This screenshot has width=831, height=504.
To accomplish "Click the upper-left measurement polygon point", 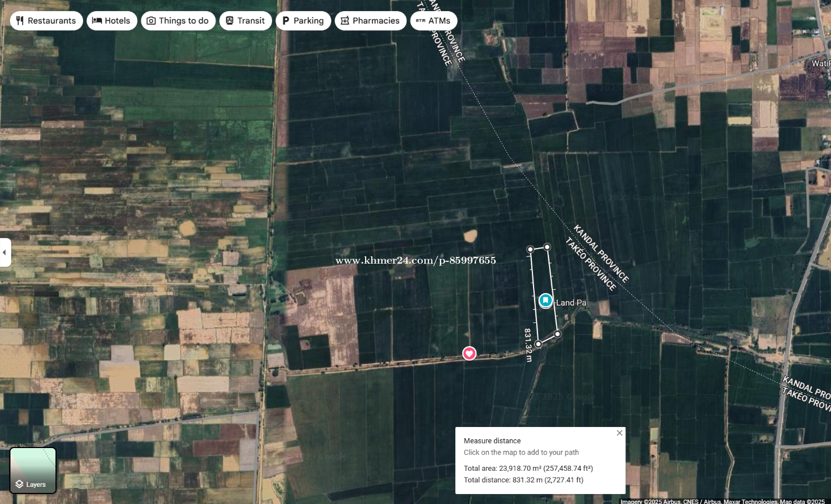I will coord(530,250).
